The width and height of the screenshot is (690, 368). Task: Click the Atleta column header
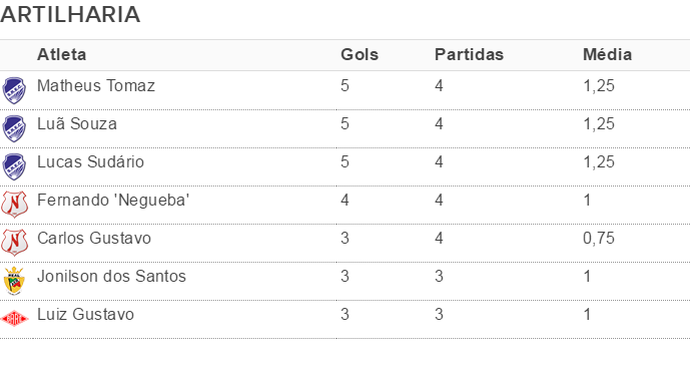(62, 55)
